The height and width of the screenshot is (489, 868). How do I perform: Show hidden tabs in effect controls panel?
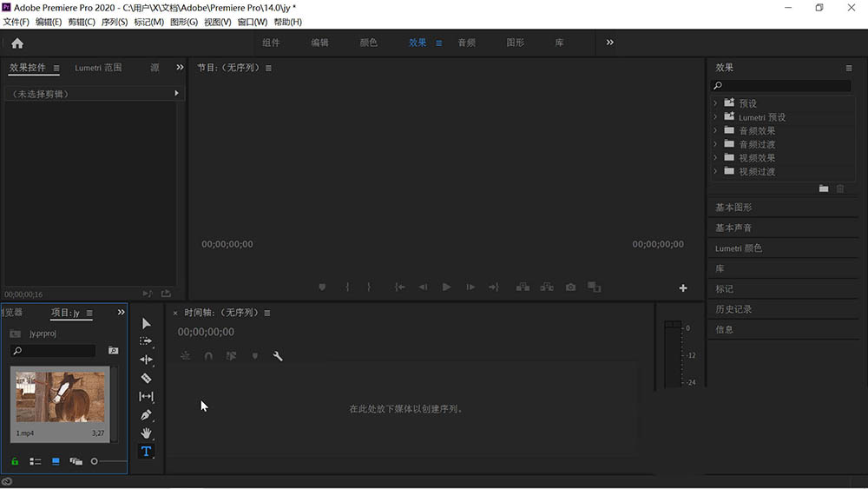180,68
